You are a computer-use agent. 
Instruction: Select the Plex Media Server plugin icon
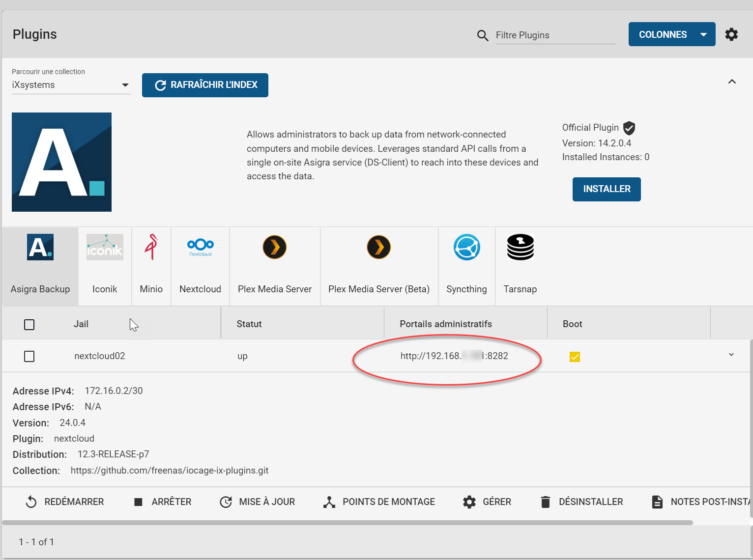[x=275, y=247]
